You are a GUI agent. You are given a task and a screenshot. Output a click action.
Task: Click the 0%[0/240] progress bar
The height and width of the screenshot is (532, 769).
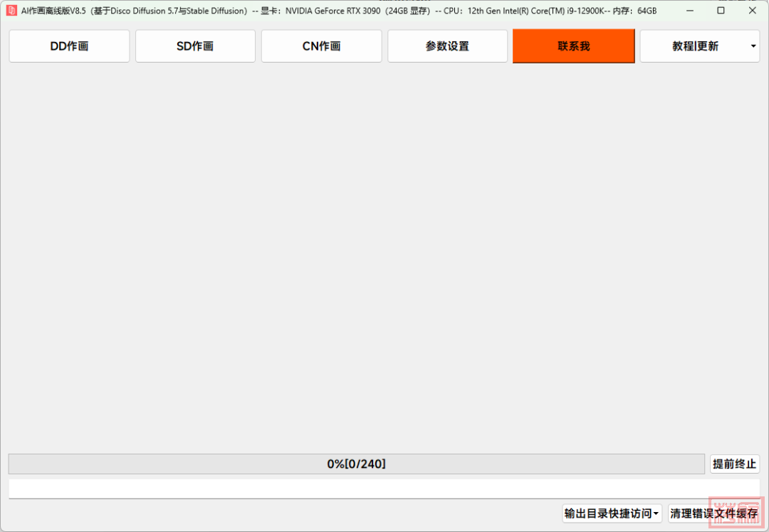click(x=356, y=464)
